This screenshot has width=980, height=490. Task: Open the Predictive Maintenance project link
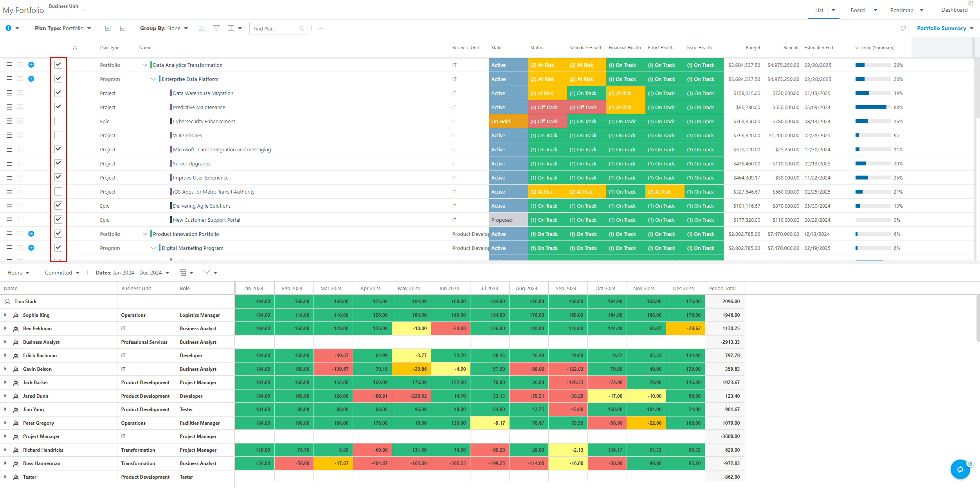[199, 107]
